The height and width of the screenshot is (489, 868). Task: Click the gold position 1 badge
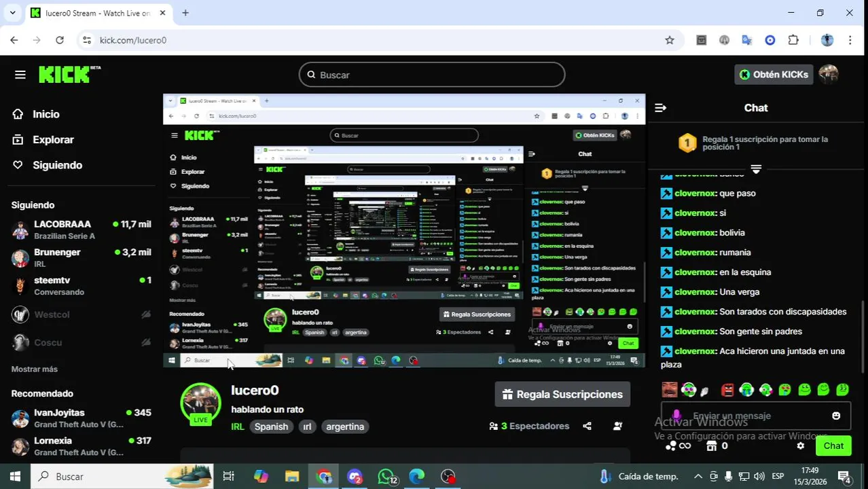687,143
